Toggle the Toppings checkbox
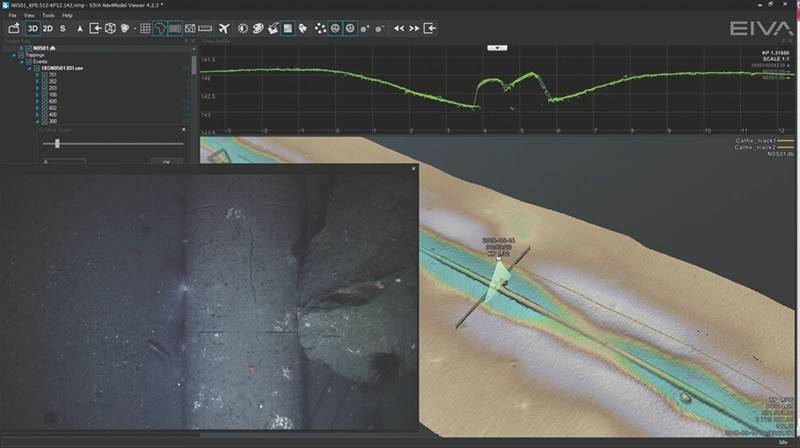 [21, 55]
